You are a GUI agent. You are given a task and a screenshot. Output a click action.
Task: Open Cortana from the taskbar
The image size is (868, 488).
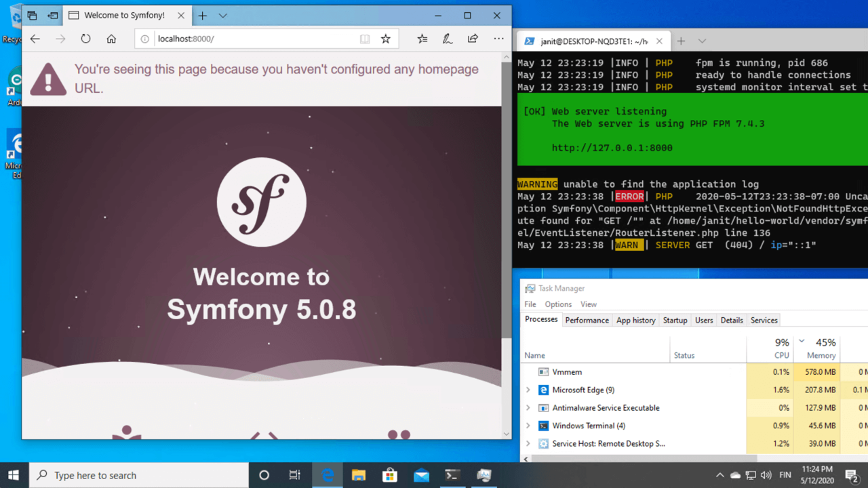point(264,475)
